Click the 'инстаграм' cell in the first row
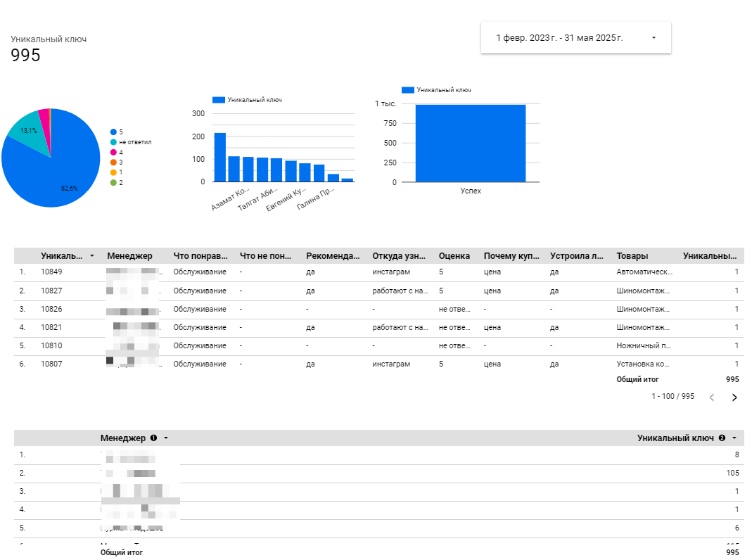Viewport: 752px width, 560px height. 391,272
